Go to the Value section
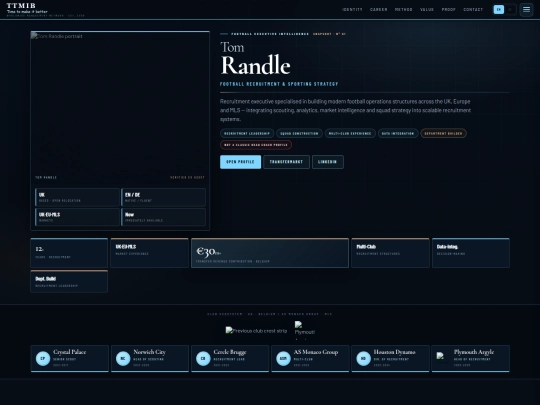Screen dimensions: 540x405 (427, 10)
